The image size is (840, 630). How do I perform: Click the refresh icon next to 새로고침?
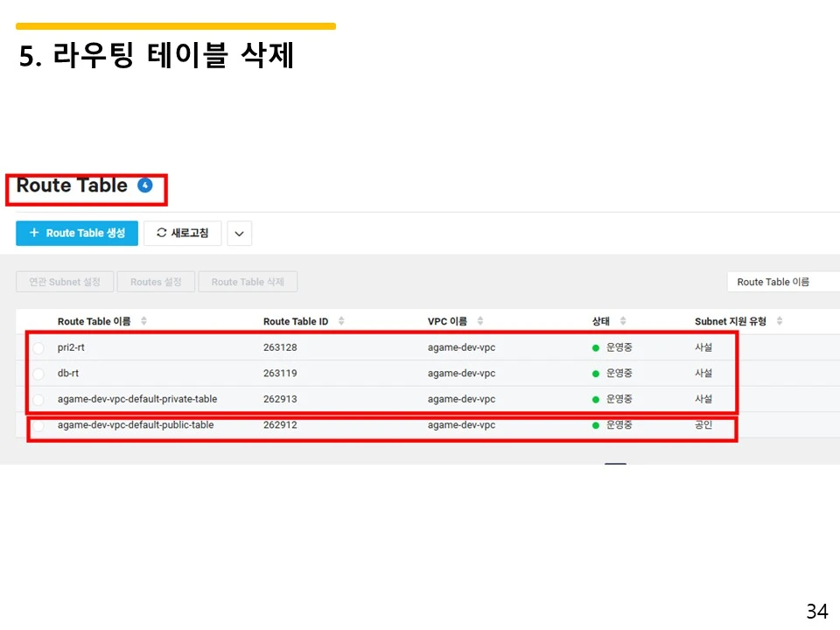tap(162, 233)
